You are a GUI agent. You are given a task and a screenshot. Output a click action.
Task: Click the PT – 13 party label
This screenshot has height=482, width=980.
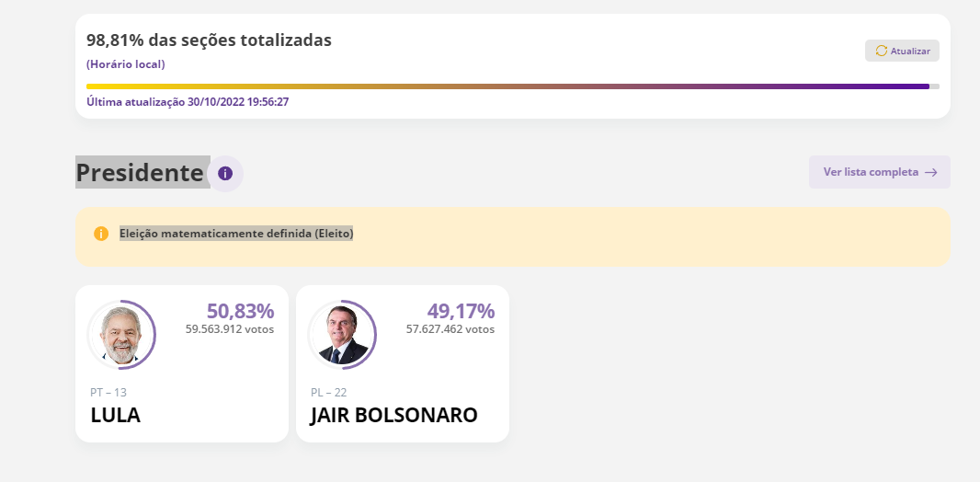(108, 393)
